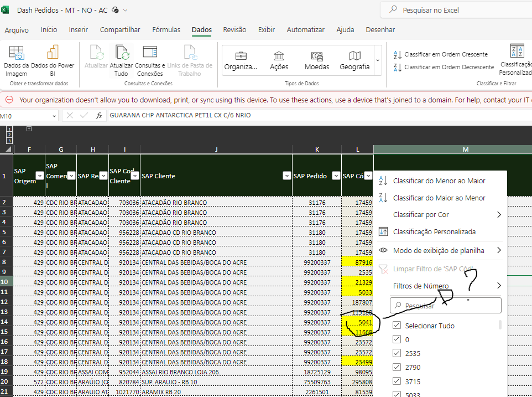This screenshot has width=532, height=397.
Task: Switch to Revisão tab
Action: [x=234, y=30]
